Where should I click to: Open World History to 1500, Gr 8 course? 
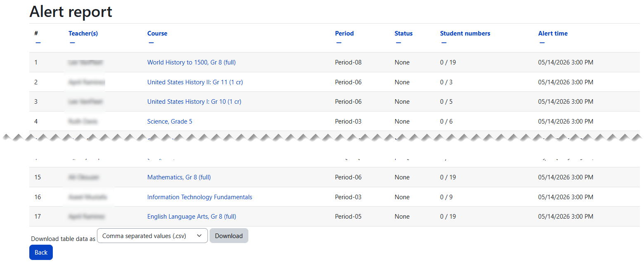pos(191,62)
